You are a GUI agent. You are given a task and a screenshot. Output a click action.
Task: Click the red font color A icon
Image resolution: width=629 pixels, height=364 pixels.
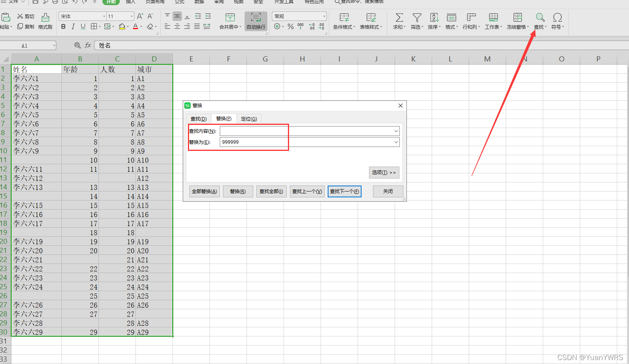[135, 26]
